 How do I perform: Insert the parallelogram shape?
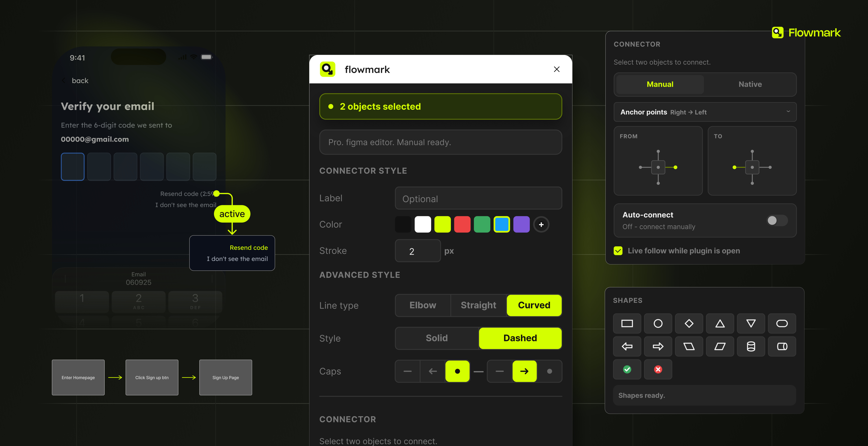coord(720,346)
